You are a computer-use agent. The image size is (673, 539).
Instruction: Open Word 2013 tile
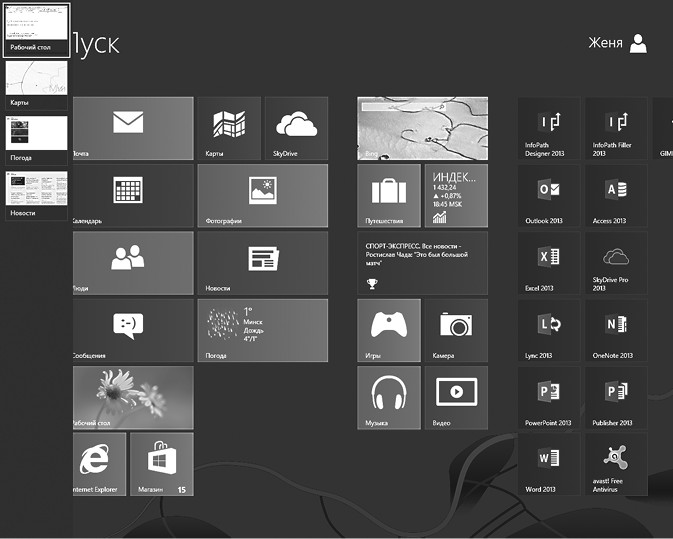[549, 464]
